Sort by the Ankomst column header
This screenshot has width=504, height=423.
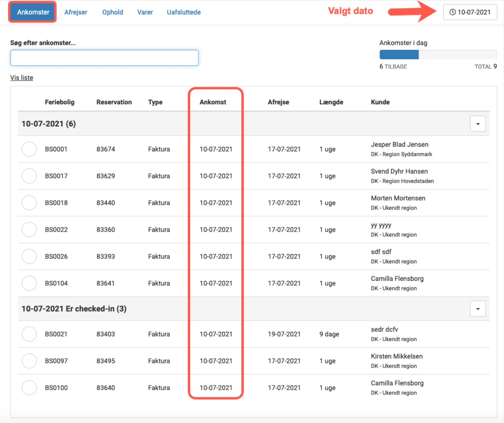click(x=213, y=102)
